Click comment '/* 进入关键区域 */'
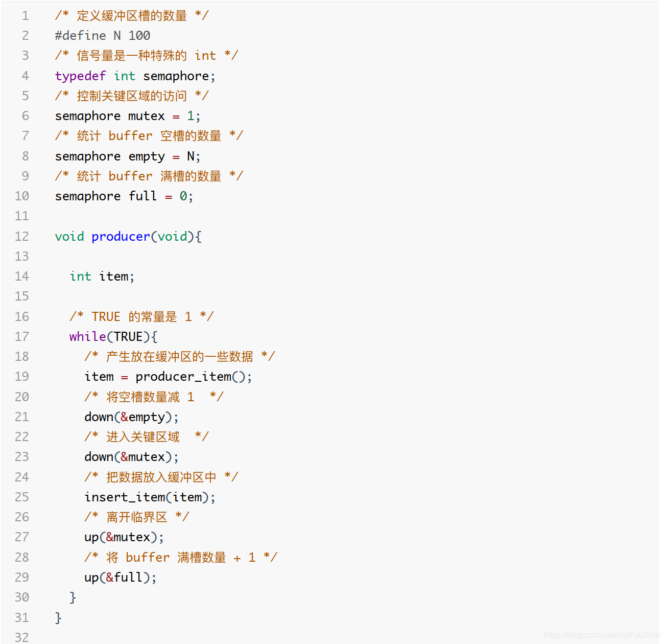665x644 pixels. pos(147,437)
